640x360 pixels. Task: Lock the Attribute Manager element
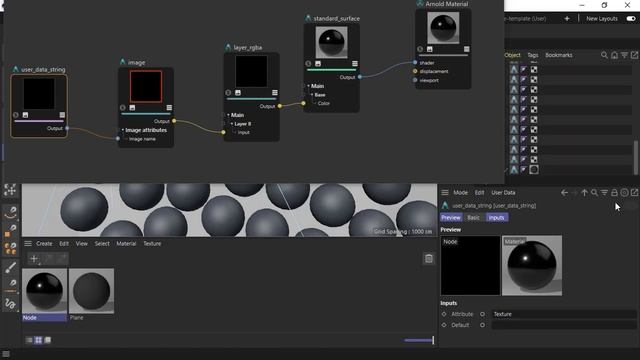tap(614, 193)
